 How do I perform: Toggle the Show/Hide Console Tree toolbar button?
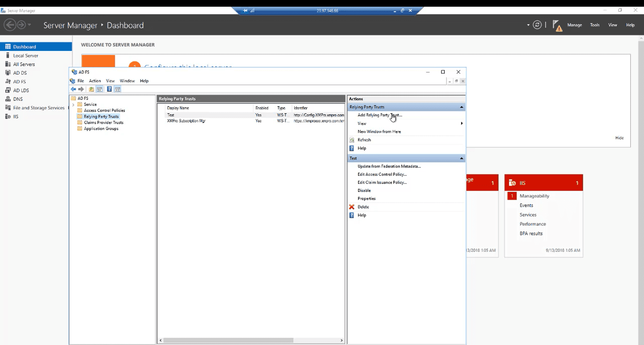(x=100, y=89)
